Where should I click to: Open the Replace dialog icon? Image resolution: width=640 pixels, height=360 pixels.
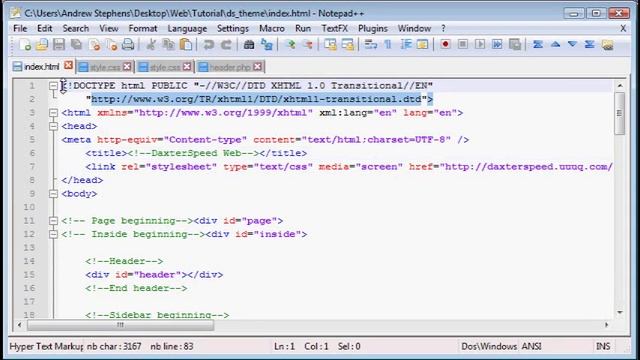pyautogui.click(x=267, y=44)
